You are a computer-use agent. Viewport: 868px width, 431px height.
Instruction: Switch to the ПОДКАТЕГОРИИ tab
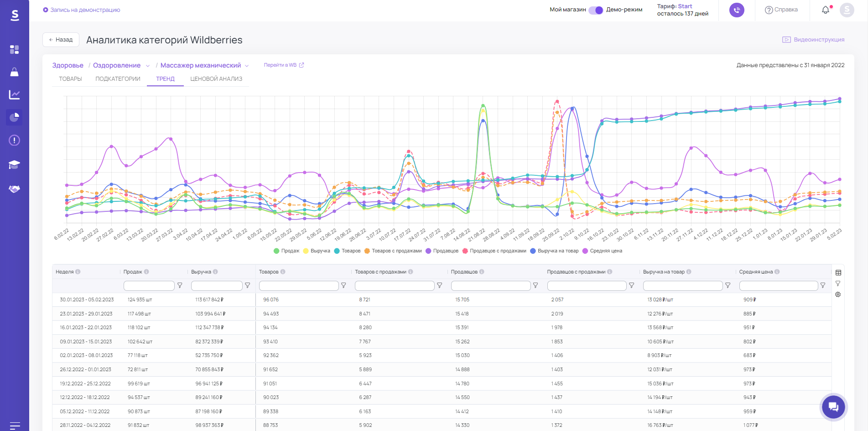point(118,79)
